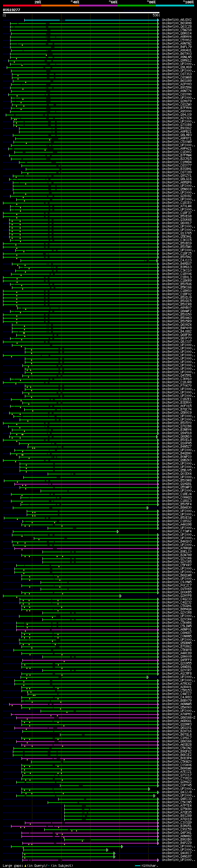The image size is (197, 868).
Task: Click the white query sequence bar
Action: (x=81, y=12)
